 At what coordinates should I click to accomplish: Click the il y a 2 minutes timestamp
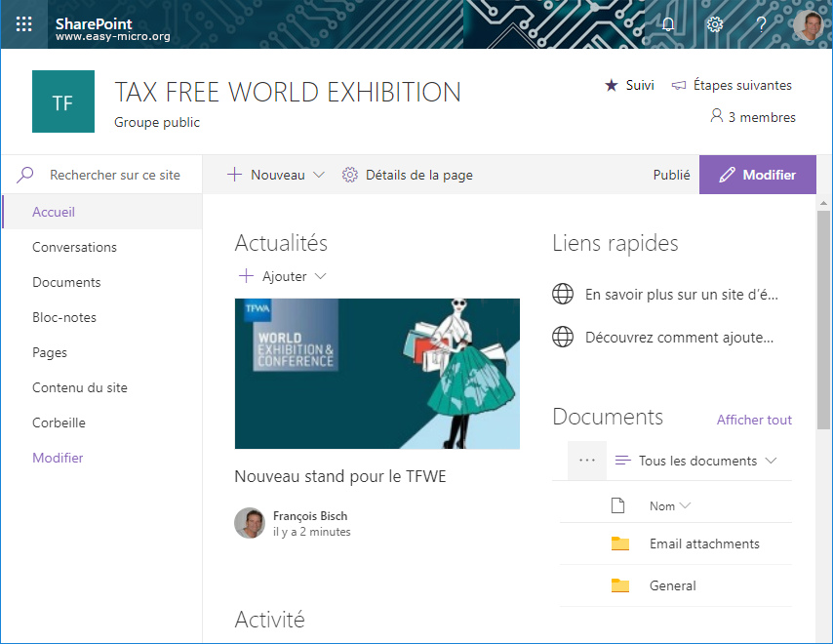[x=312, y=532]
